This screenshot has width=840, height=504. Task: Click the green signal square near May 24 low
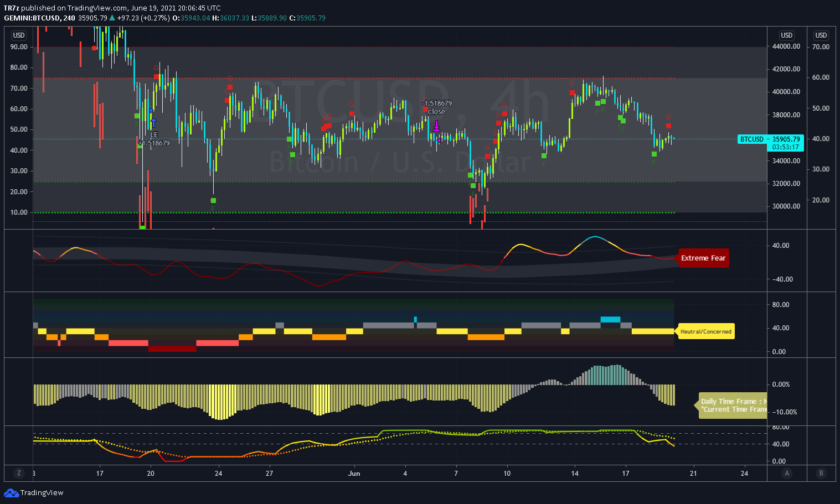(213, 200)
